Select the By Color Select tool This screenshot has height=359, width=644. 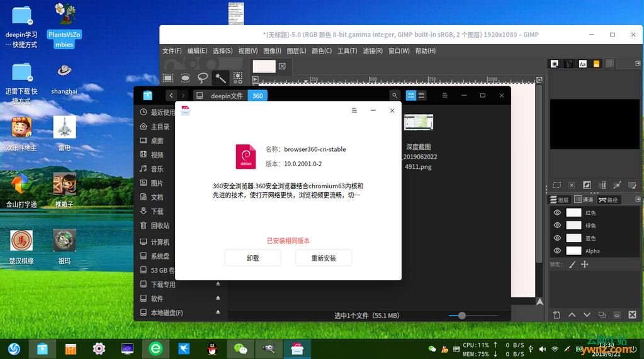coord(237,77)
